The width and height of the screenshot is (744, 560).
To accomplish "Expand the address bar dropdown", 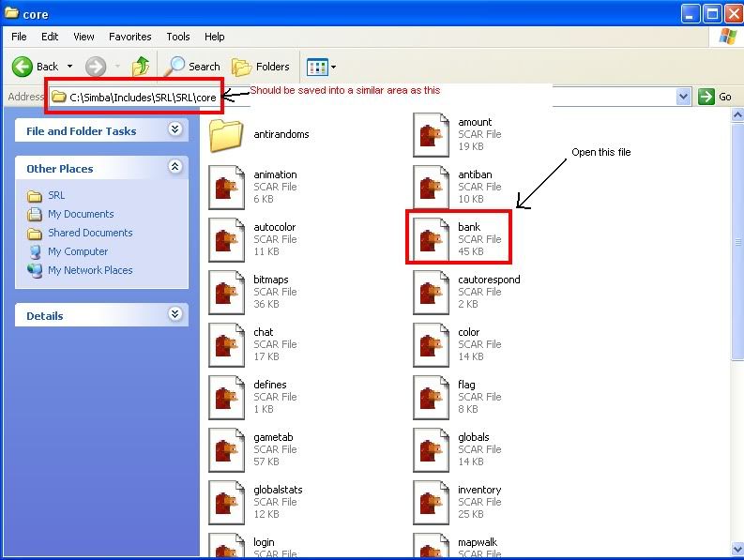I will 683,97.
